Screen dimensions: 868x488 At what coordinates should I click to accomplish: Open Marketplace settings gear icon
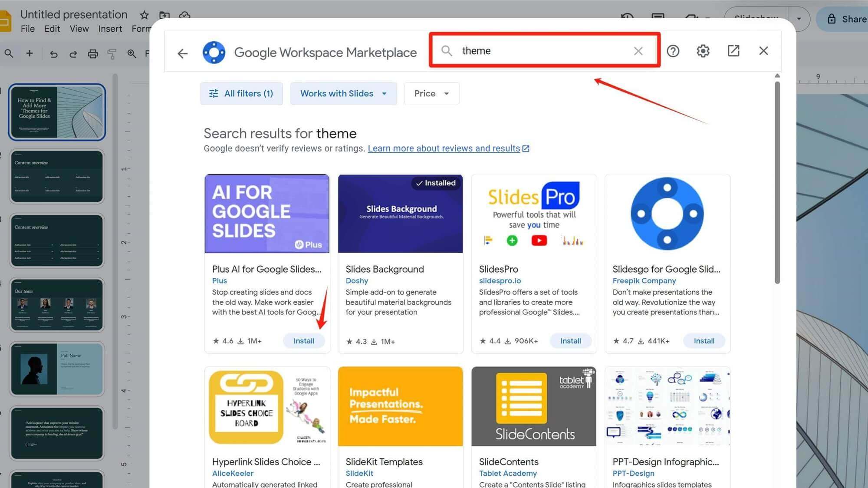coord(703,51)
